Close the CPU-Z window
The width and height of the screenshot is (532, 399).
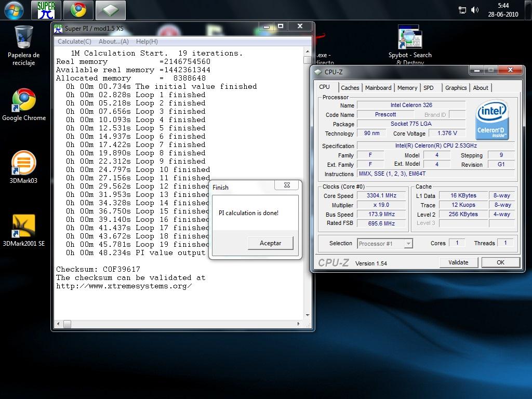point(510,70)
